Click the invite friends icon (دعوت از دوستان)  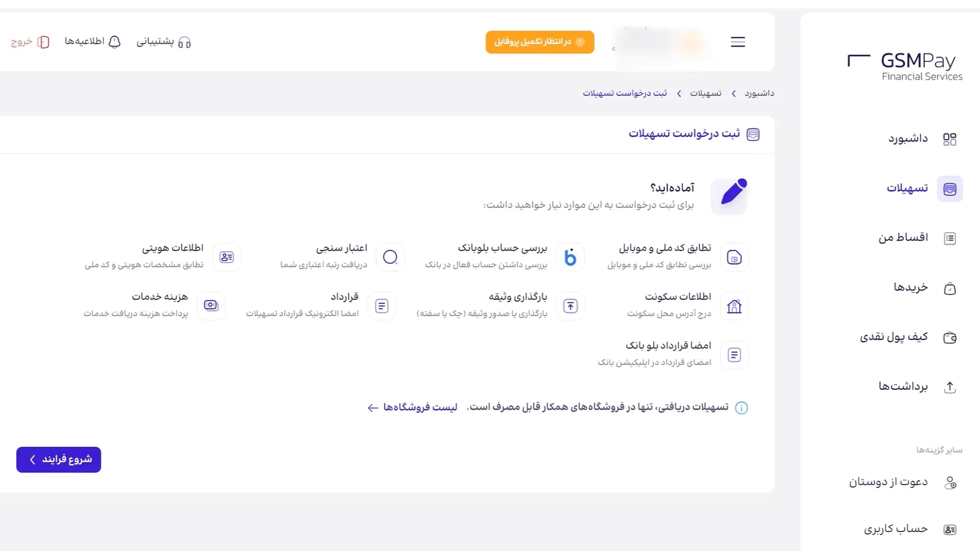950,483
